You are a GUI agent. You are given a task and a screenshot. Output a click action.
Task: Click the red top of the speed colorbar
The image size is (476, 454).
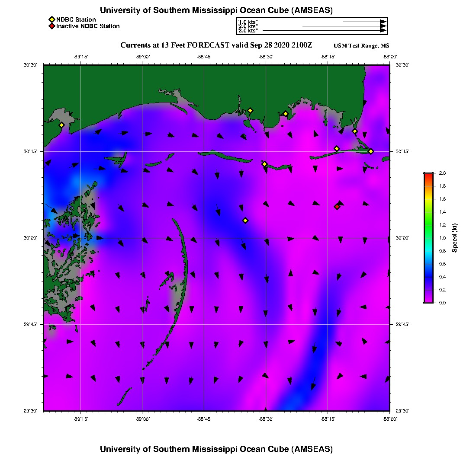pyautogui.click(x=428, y=175)
